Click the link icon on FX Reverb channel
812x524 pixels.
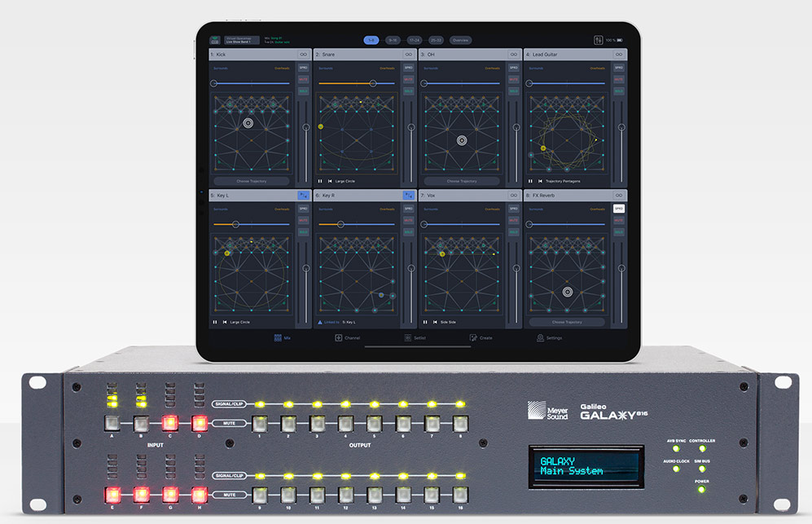point(618,195)
